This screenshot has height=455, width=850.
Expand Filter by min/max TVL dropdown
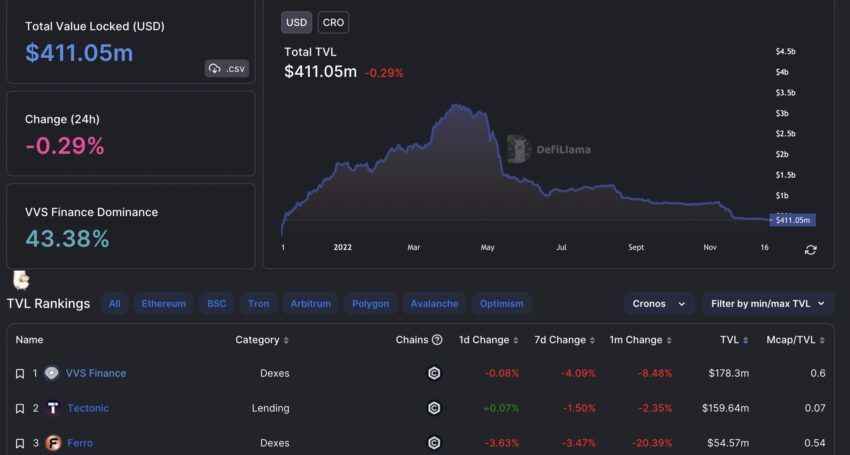767,303
